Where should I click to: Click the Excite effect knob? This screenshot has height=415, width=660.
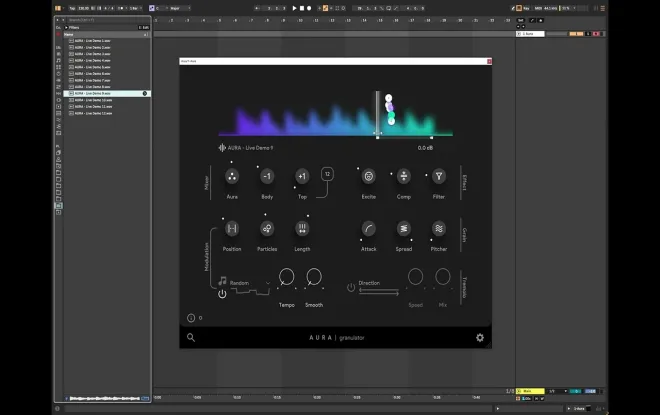pyautogui.click(x=369, y=176)
